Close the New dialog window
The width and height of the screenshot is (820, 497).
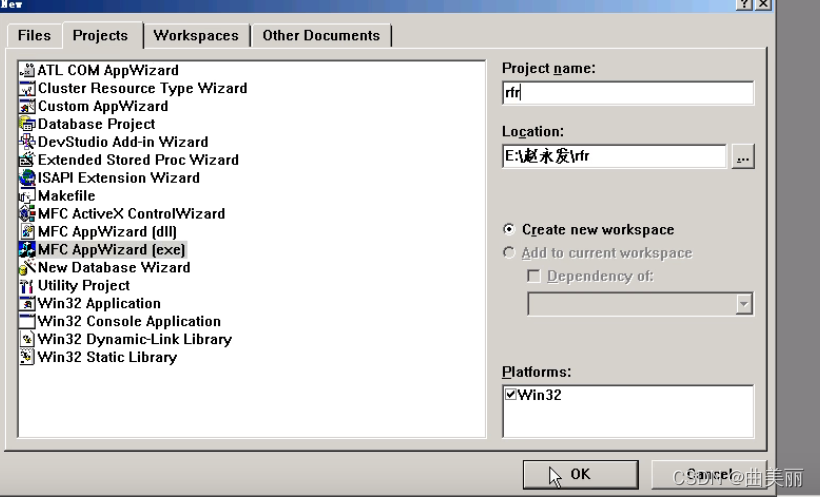click(763, 4)
